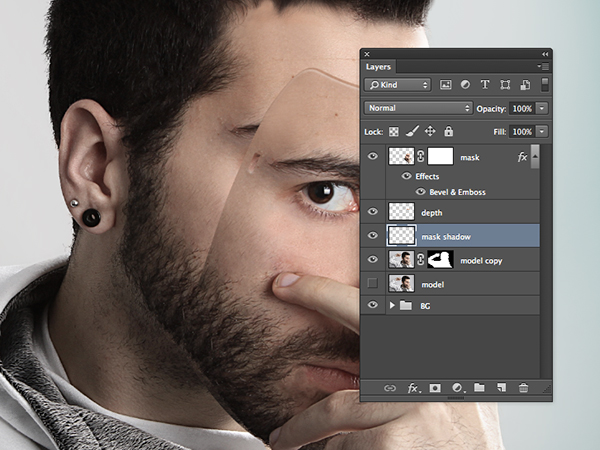Screen dimensions: 600x450
Task: Click the pixel layer filter icon
Action: (x=446, y=85)
